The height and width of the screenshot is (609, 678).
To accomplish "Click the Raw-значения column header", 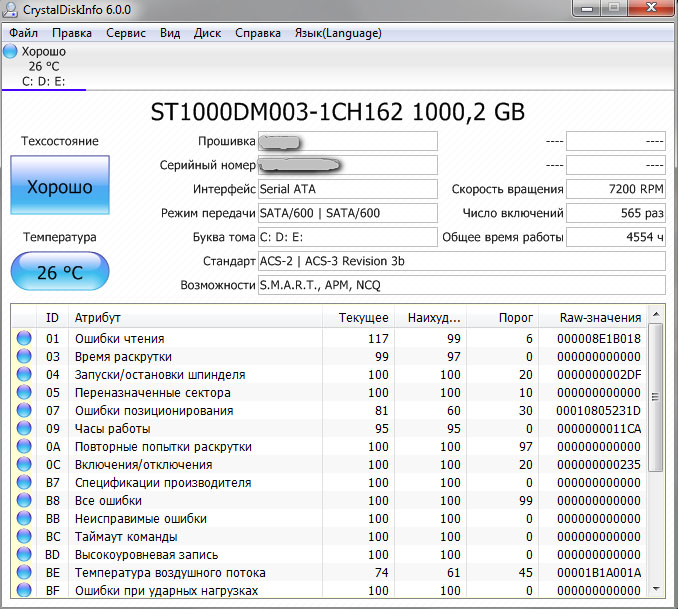I will coord(592,317).
